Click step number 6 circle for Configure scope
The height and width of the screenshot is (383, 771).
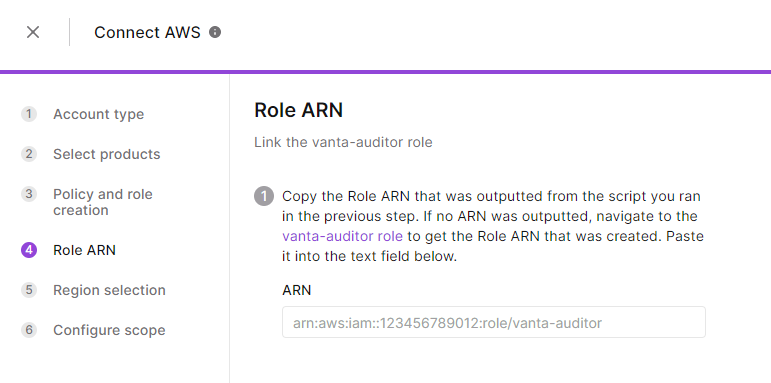pos(29,330)
